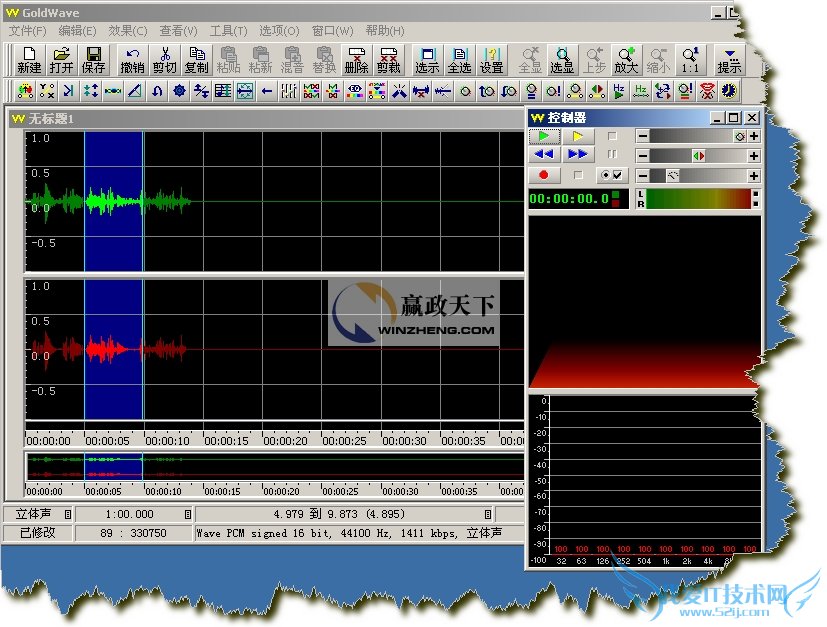This screenshot has width=827, height=627.
Task: Click the 放大 (Zoom In) icon
Action: 626,60
